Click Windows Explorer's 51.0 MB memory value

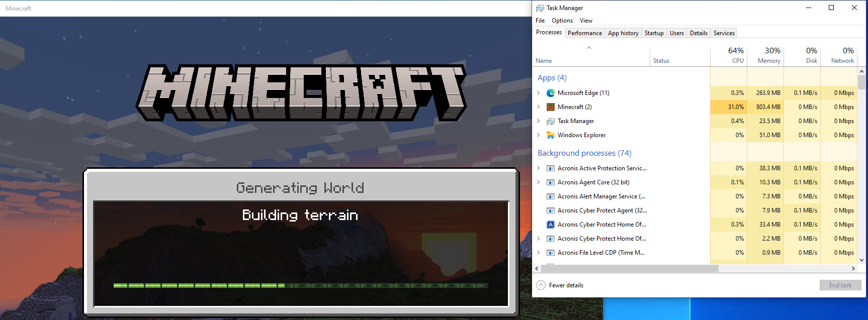(770, 135)
